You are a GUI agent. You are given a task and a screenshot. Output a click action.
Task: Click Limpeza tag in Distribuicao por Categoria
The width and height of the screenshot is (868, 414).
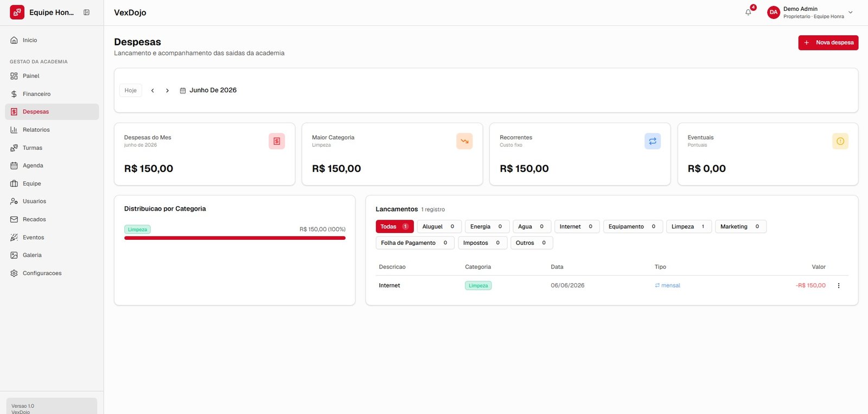pyautogui.click(x=137, y=230)
